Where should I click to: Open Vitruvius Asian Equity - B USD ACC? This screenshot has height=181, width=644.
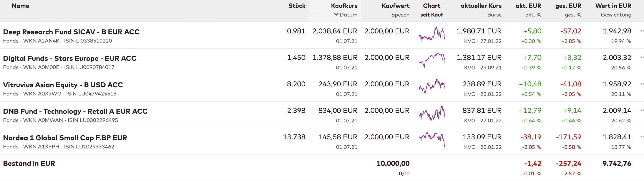63,85
